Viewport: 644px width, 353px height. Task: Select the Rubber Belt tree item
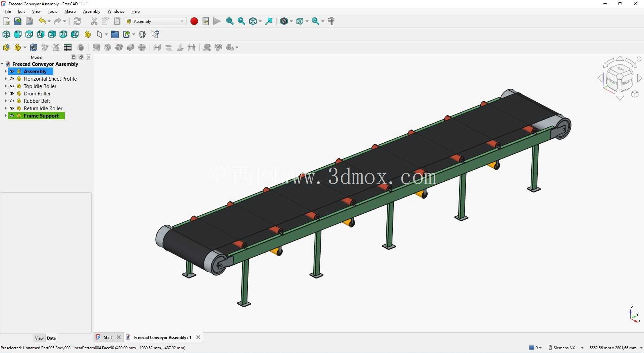[x=37, y=101]
